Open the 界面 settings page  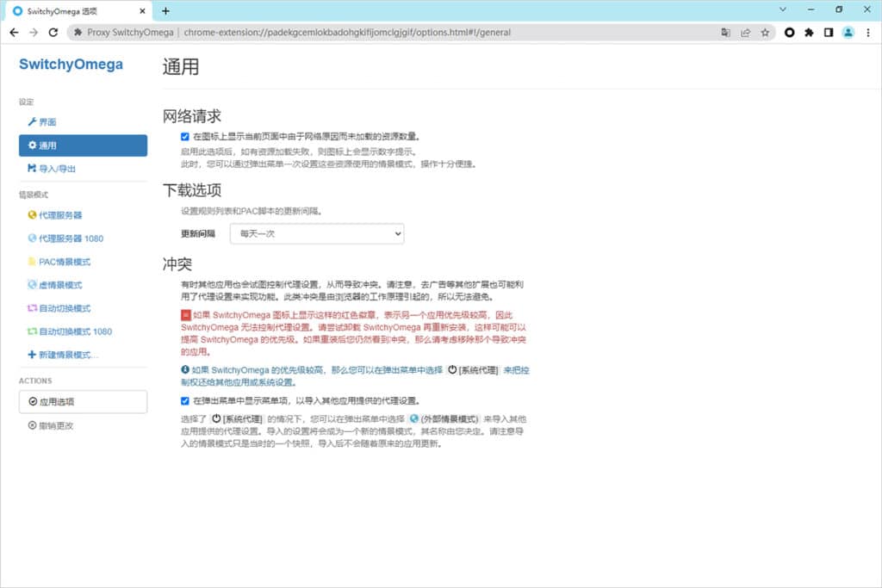[83, 122]
